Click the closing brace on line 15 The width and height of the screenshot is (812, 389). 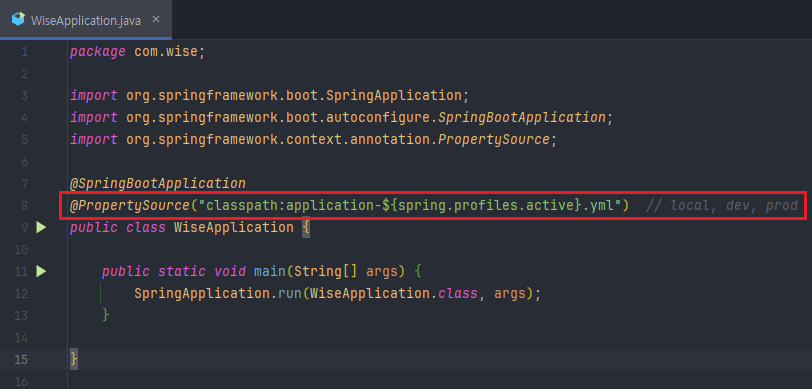tap(74, 358)
